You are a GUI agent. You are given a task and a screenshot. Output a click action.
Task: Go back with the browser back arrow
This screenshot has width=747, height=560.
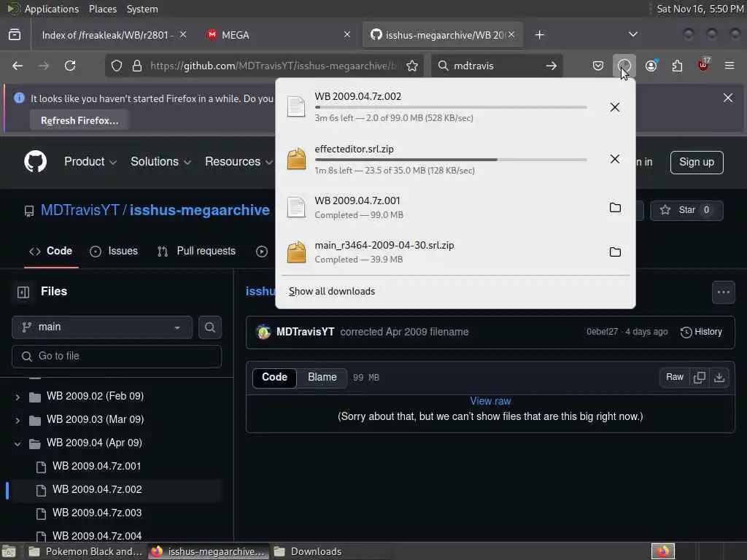(18, 66)
